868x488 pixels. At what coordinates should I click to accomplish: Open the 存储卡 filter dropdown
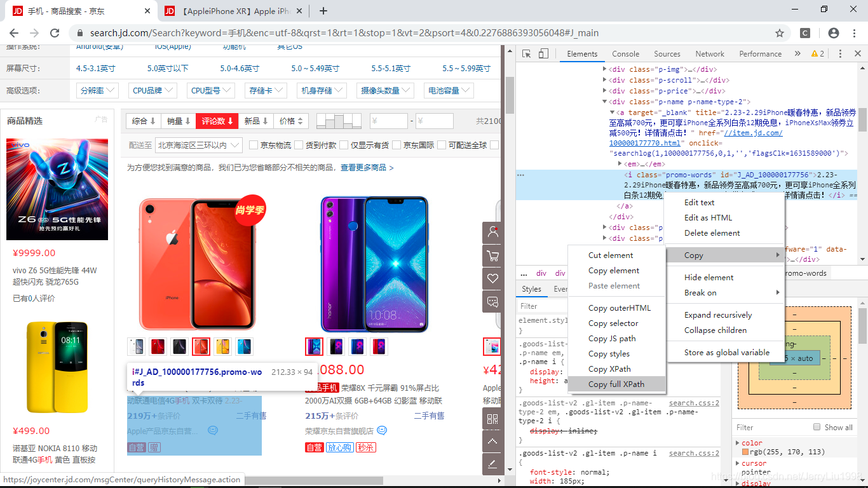[266, 91]
